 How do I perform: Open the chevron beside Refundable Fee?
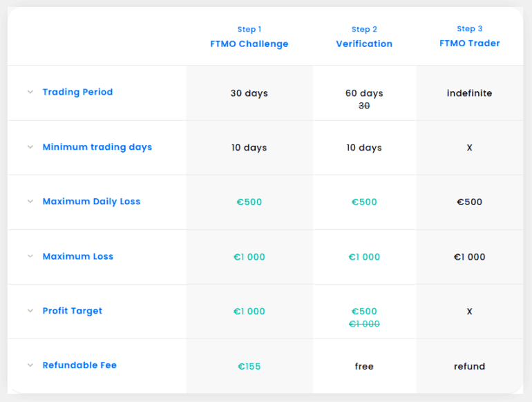(30, 365)
